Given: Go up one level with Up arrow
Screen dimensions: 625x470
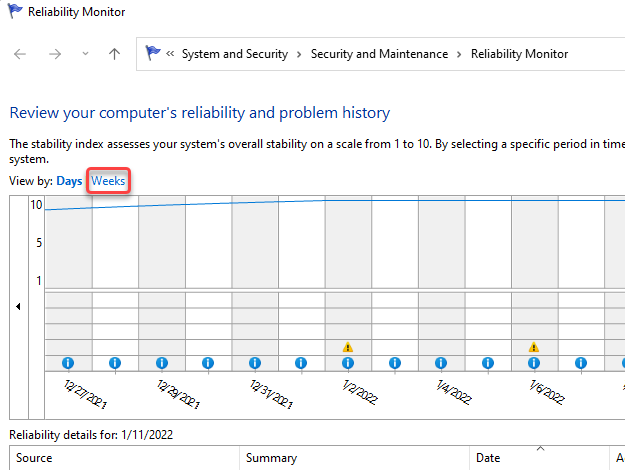Looking at the screenshot, I should 115,54.
